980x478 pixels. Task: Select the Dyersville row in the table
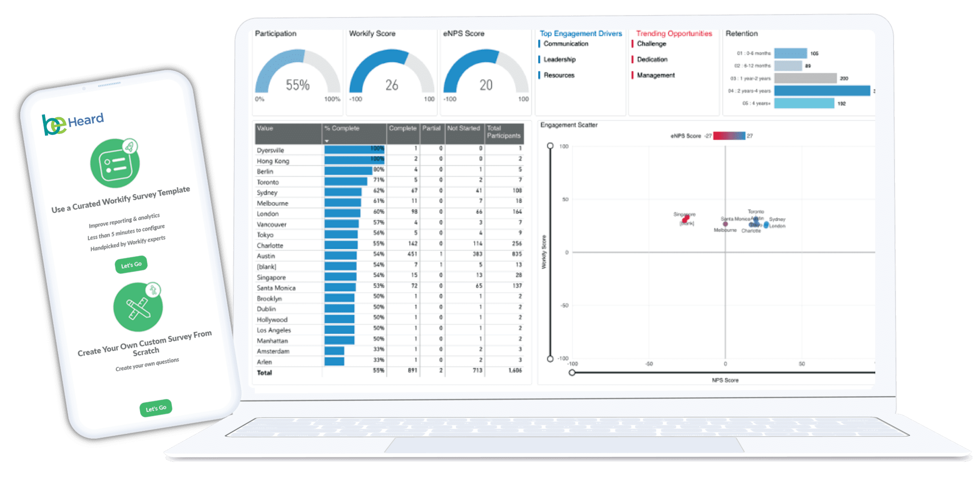390,149
